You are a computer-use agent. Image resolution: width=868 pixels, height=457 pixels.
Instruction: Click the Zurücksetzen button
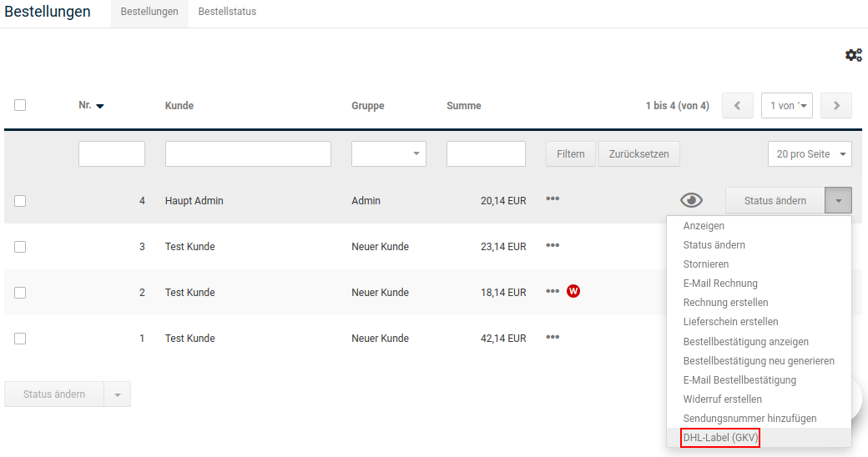(638, 154)
